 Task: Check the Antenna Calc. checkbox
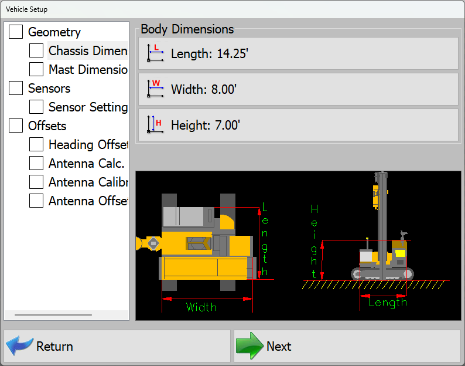(36, 163)
